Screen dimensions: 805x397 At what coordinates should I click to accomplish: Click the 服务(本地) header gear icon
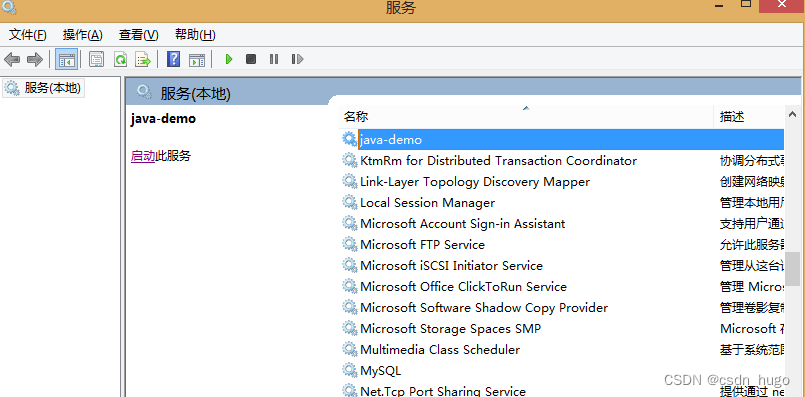tap(144, 92)
